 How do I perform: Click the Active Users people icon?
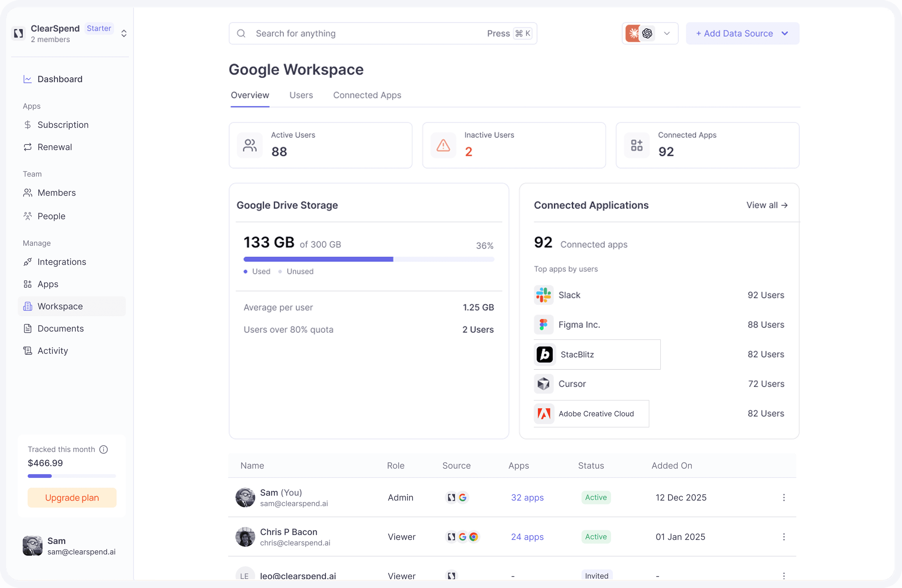pos(250,146)
